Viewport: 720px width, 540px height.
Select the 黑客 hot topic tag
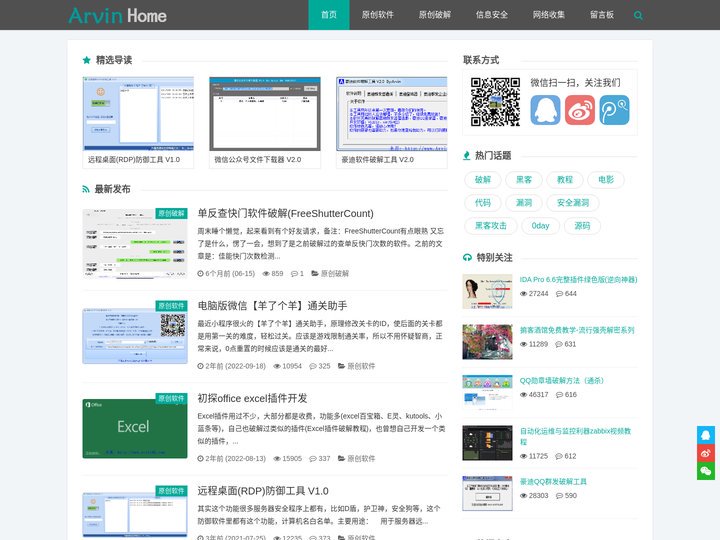click(x=524, y=180)
